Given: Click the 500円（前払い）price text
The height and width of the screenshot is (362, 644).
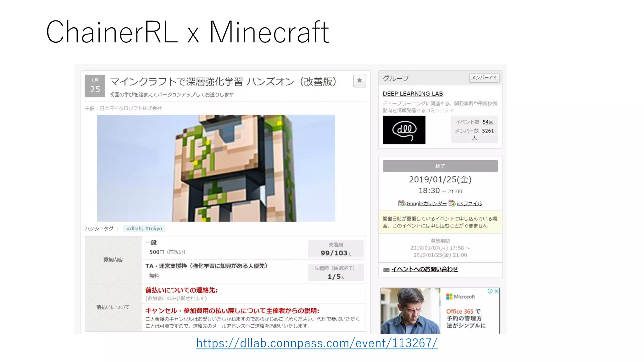Looking at the screenshot, I should coord(167,252).
